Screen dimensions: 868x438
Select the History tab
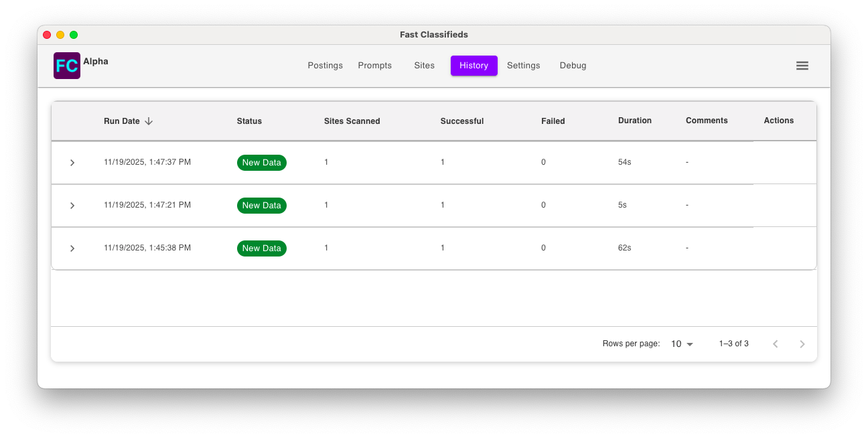(474, 66)
